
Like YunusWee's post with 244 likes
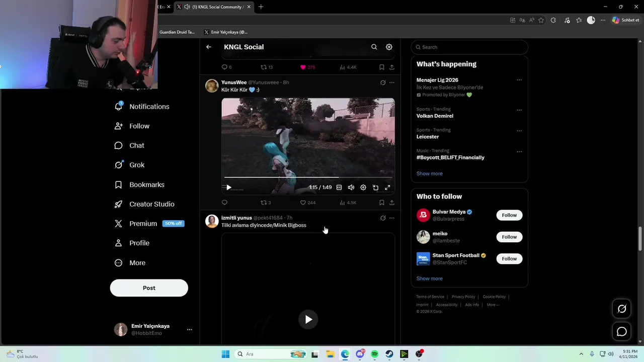(x=307, y=203)
